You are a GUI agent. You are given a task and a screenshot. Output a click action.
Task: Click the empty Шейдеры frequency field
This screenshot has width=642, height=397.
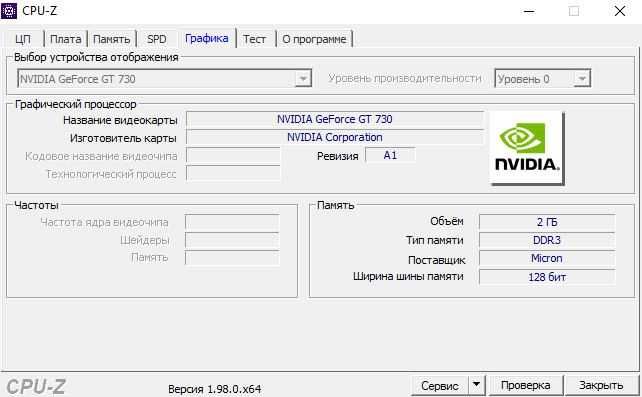coord(232,240)
